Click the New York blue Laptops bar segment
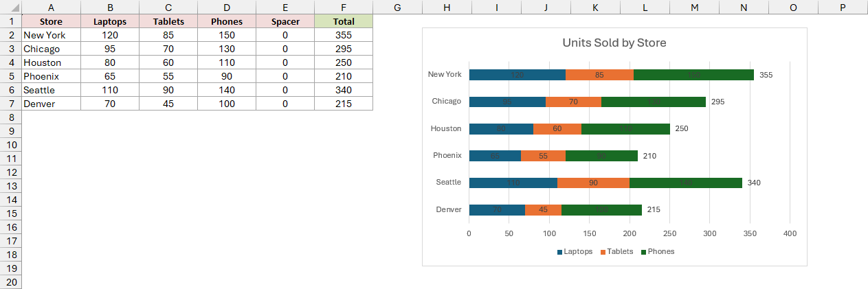Image resolution: width=868 pixels, height=289 pixels. point(517,75)
